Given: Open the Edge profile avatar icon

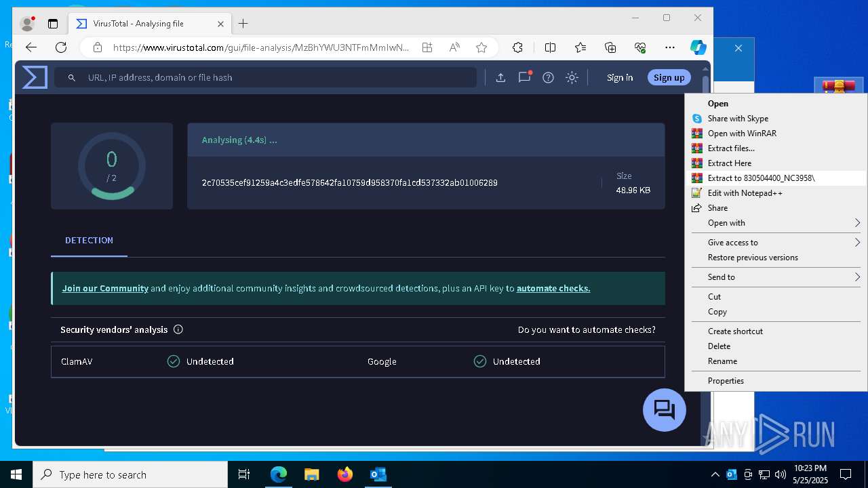Looking at the screenshot, I should (28, 23).
